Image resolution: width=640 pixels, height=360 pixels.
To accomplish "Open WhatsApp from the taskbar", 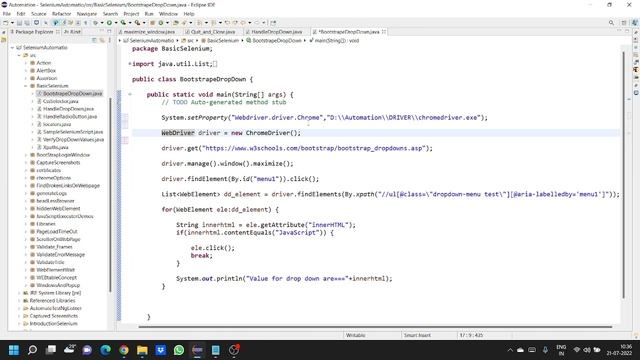I will click(179, 350).
